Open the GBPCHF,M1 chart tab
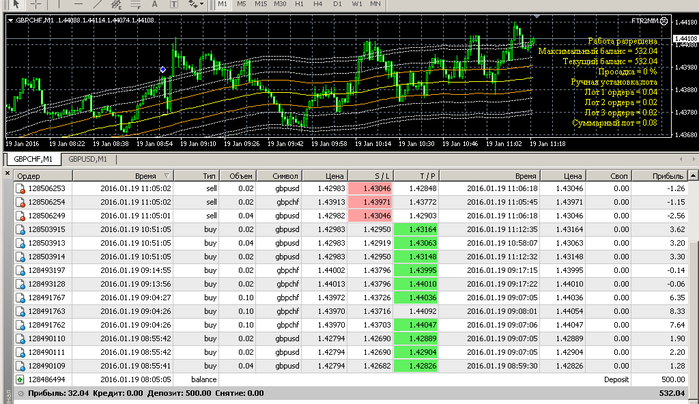Image resolution: width=699 pixels, height=404 pixels. point(33,159)
